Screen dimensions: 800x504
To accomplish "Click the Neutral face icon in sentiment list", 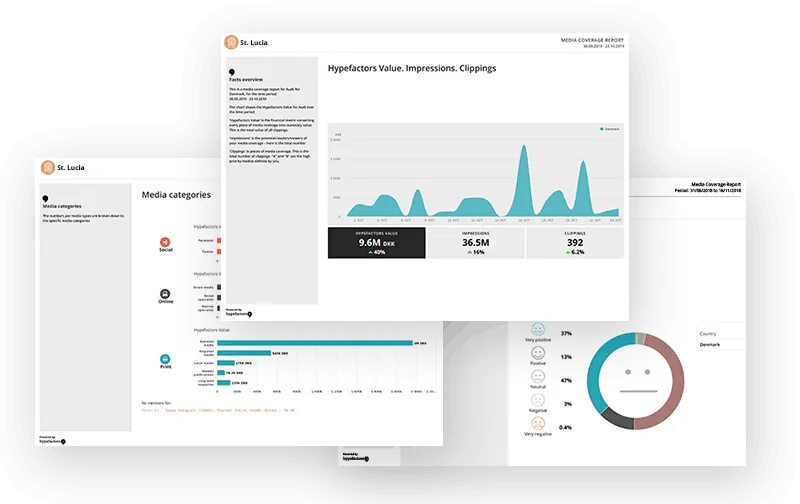I will [538, 376].
